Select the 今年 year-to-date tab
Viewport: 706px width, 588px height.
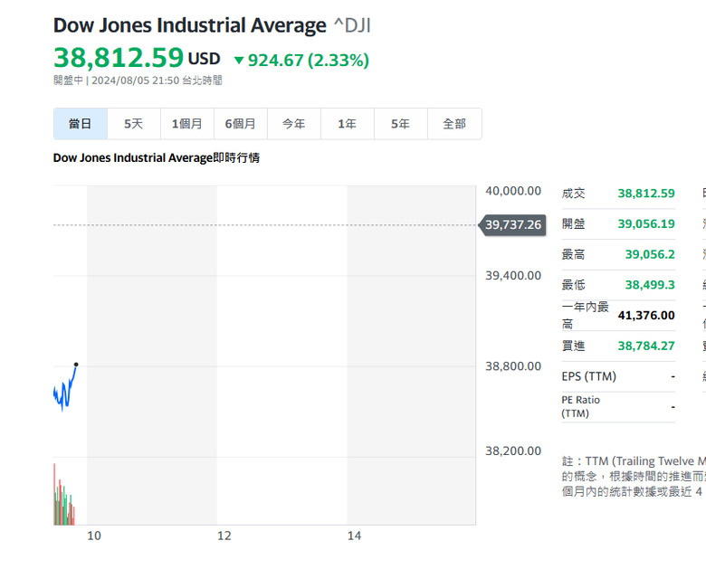[294, 124]
